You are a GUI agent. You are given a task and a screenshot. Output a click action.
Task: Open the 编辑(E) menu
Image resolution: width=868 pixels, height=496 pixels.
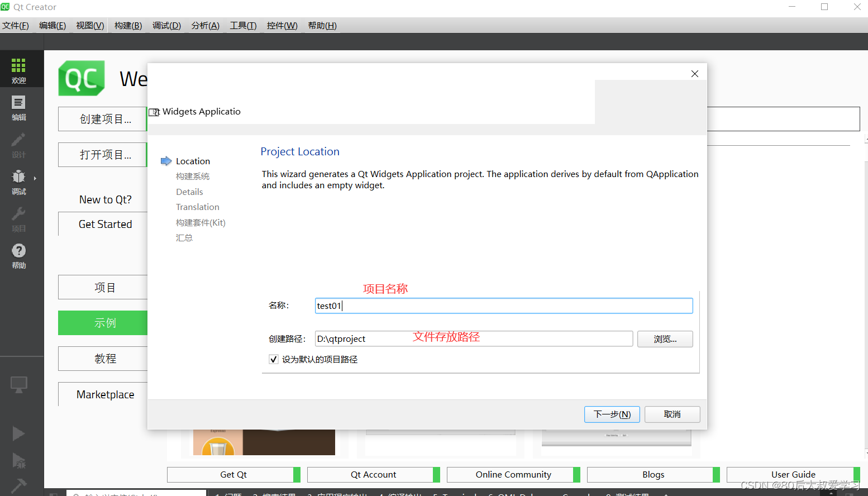pos(53,26)
